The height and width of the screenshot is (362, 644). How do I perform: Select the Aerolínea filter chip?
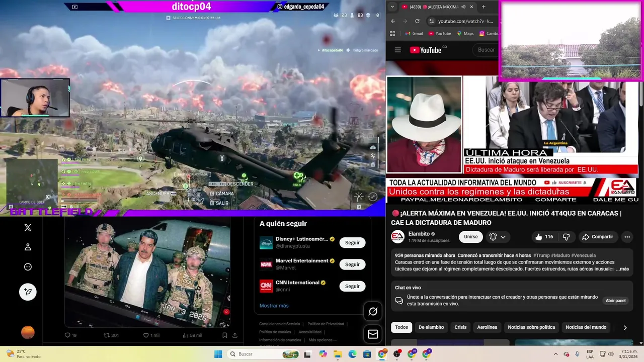487,327
